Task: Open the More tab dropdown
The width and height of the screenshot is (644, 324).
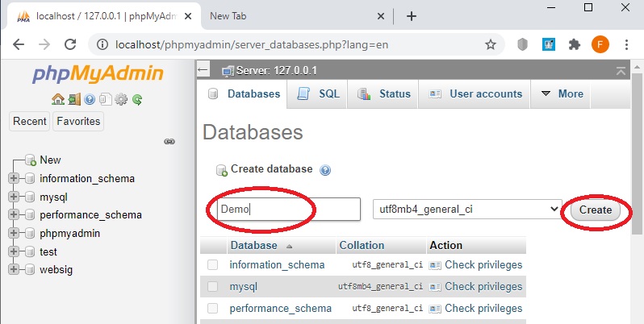Action: (561, 94)
